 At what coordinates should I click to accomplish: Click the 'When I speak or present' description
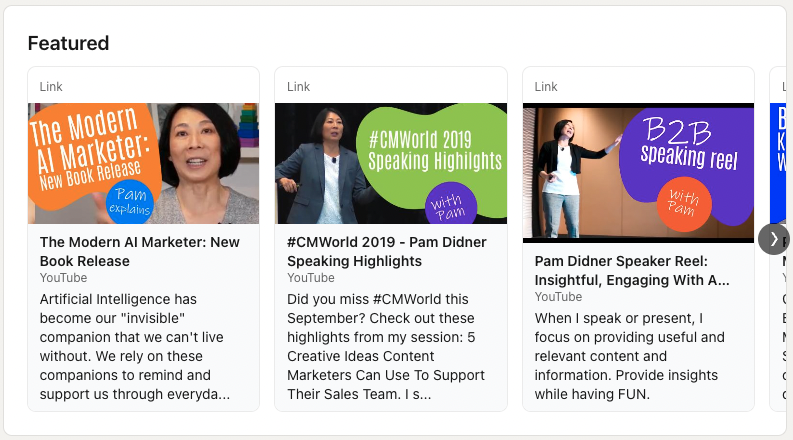630,356
